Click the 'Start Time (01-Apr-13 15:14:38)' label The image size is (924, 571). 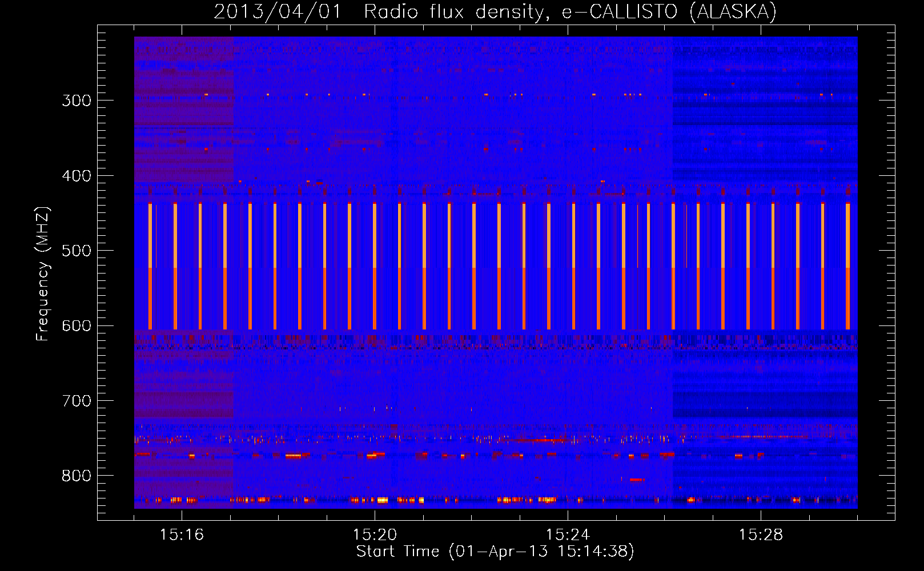tap(495, 552)
